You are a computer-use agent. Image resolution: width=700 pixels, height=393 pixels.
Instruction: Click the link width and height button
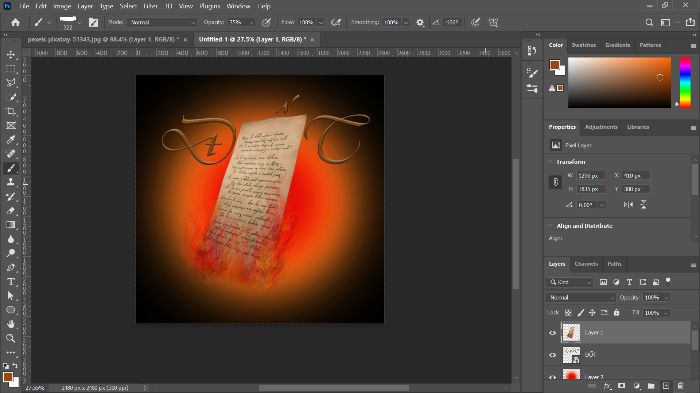coord(555,182)
